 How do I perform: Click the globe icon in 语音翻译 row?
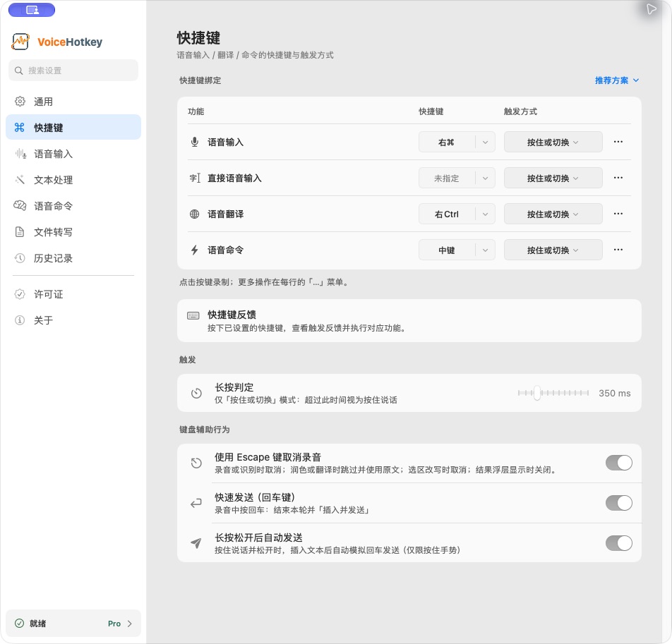point(195,214)
